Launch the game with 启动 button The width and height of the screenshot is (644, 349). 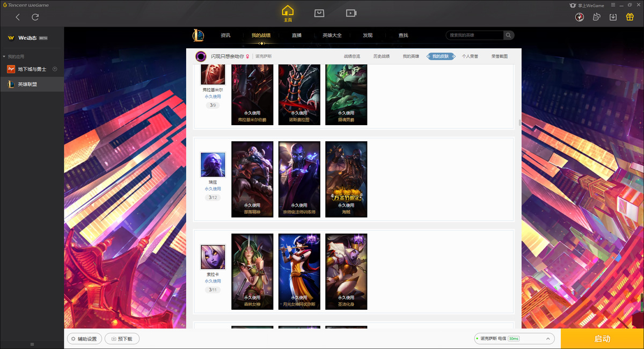click(602, 339)
